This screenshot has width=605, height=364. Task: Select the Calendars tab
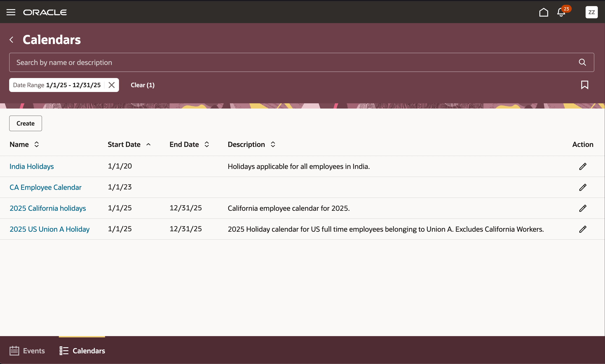82,351
